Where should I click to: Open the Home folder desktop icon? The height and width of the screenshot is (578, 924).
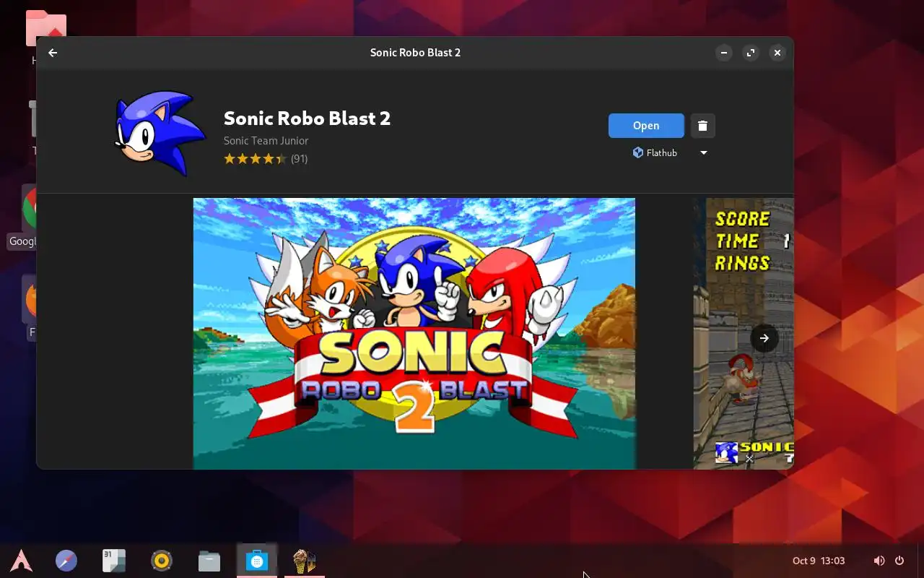[45, 29]
